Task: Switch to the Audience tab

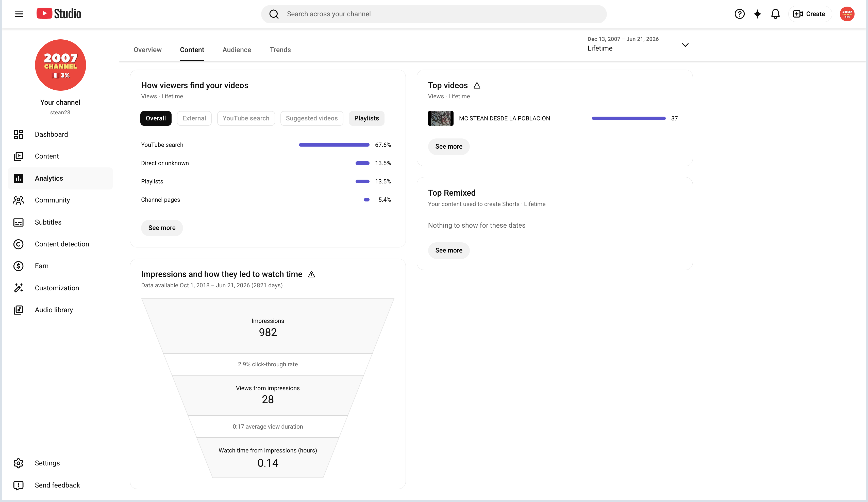Action: [x=237, y=50]
